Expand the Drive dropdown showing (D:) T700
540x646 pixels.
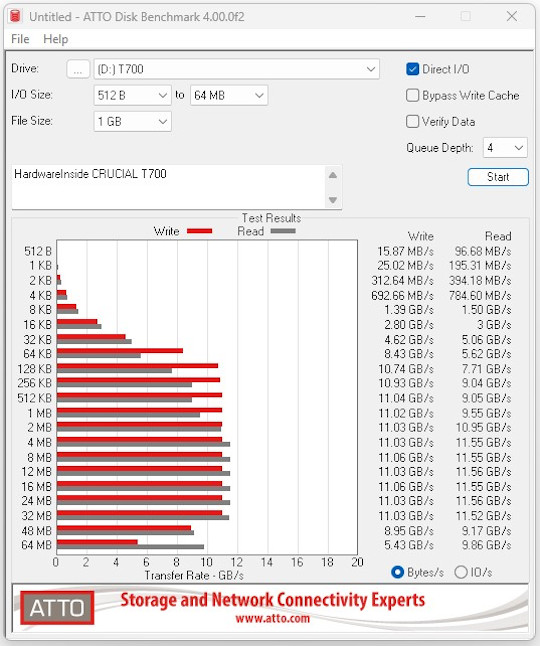(236, 69)
